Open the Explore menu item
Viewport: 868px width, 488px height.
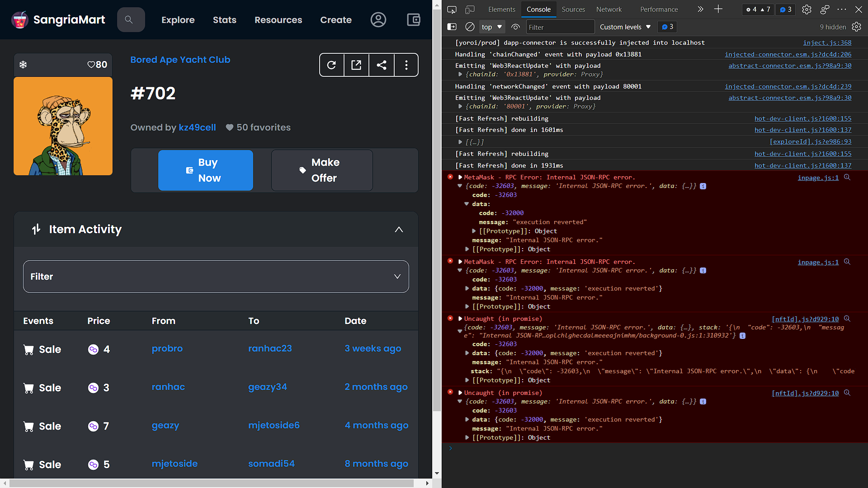pyautogui.click(x=178, y=20)
